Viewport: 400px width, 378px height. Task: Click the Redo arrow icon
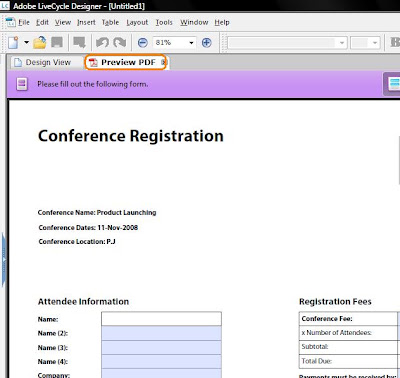(120, 43)
